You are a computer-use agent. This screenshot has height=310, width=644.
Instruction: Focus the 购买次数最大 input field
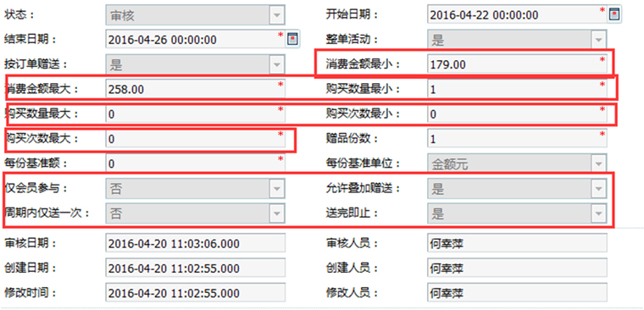(x=195, y=139)
